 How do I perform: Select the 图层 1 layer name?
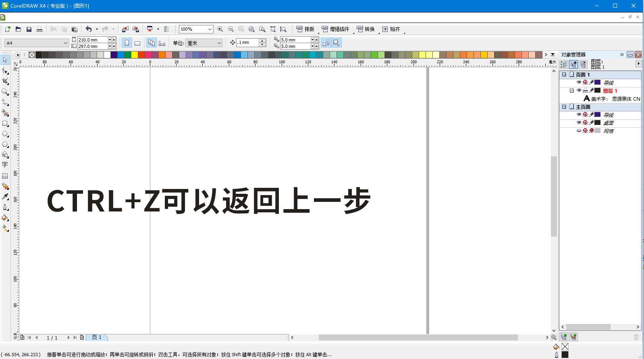pos(610,91)
